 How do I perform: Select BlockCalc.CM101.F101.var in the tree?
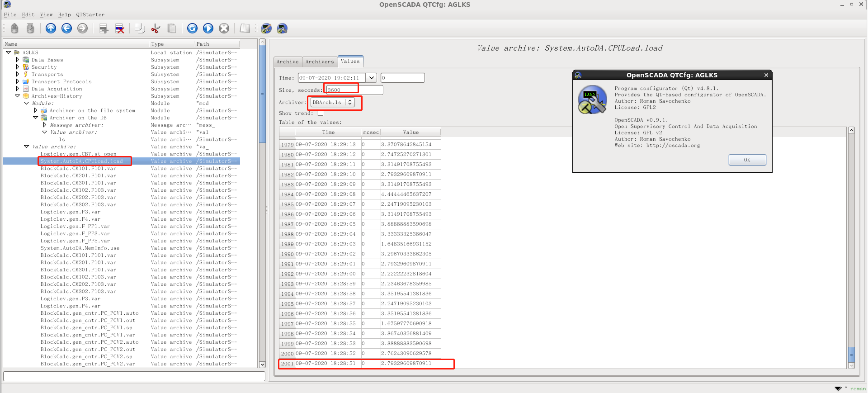(x=78, y=168)
